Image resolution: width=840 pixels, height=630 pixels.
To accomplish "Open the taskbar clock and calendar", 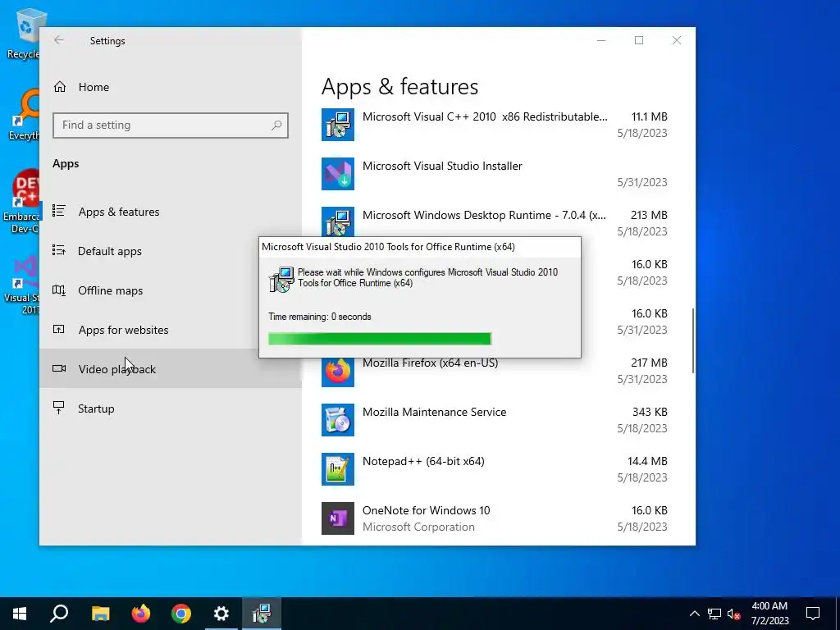I will 769,614.
